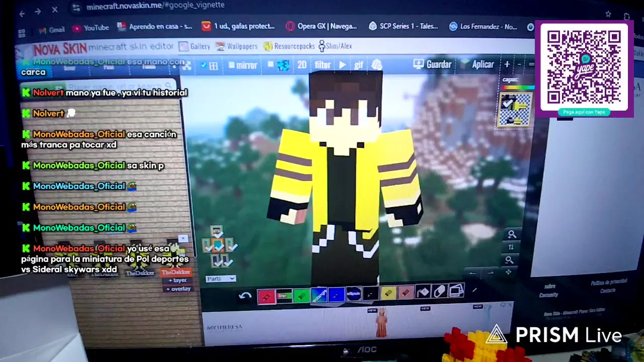The height and width of the screenshot is (362, 644).
Task: Switch to 2D view
Action: pos(302,65)
